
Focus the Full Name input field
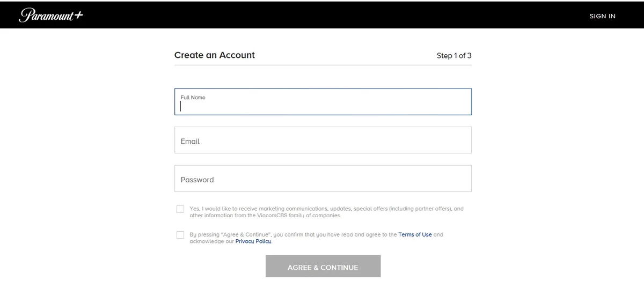click(x=323, y=106)
